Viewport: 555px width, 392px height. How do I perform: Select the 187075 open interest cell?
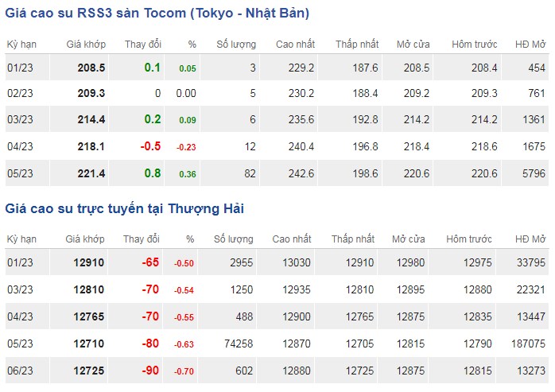(526, 342)
